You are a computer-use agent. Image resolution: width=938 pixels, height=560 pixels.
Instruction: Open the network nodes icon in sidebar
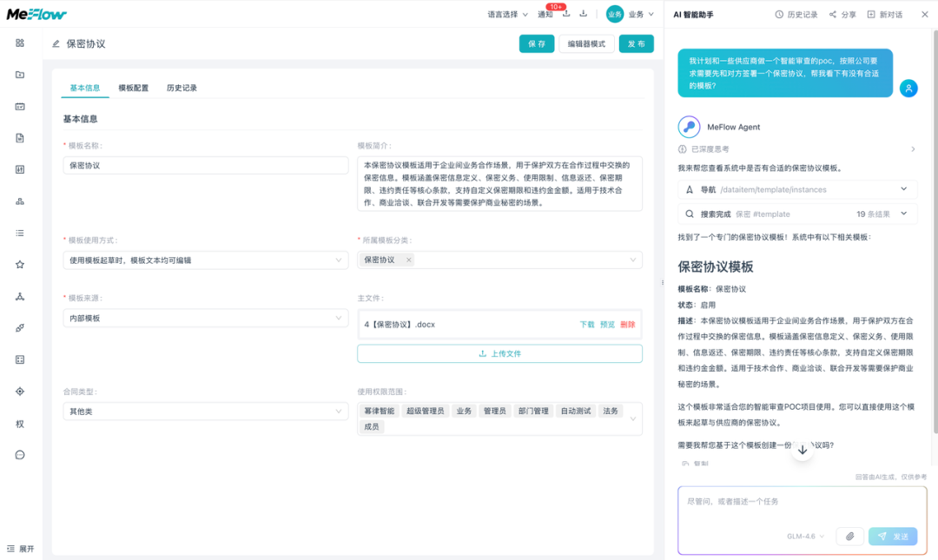(x=20, y=296)
